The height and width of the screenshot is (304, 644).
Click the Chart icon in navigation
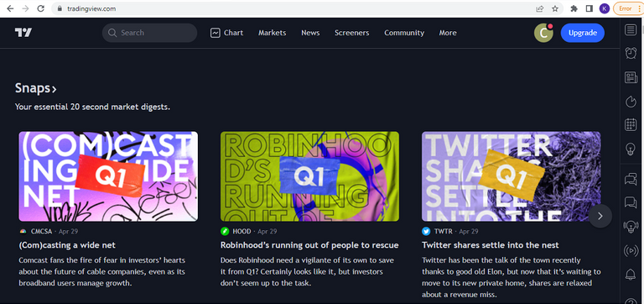(216, 33)
